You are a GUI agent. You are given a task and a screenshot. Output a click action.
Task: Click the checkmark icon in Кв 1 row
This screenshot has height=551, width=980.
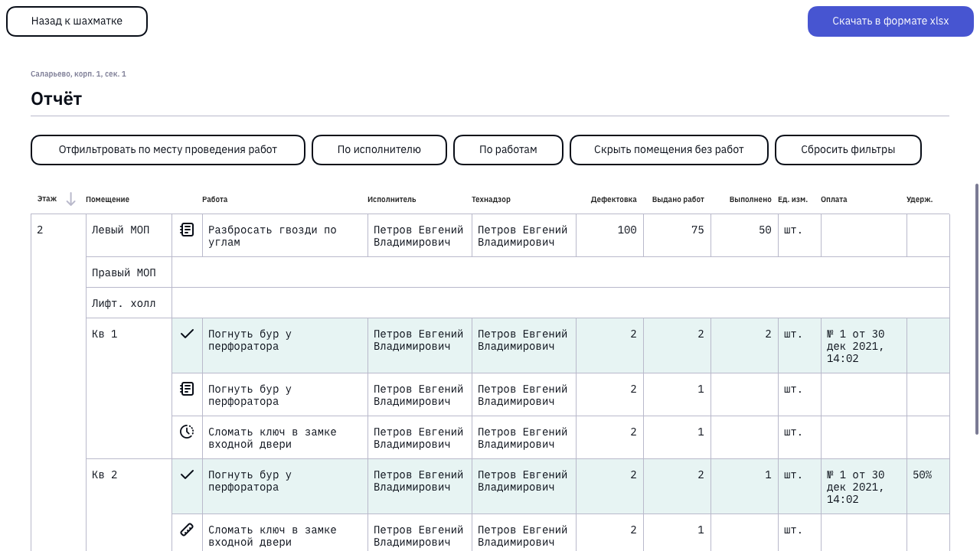(187, 334)
